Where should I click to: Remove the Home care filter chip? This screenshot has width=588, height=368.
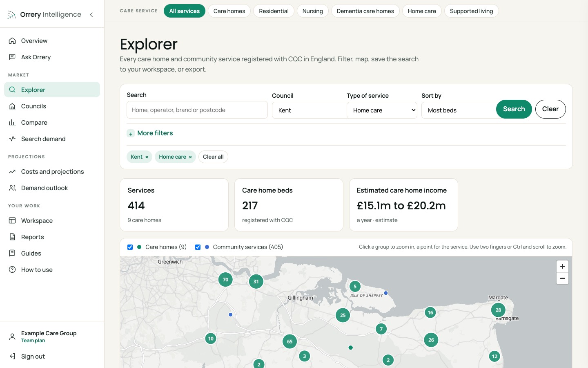pyautogui.click(x=190, y=157)
